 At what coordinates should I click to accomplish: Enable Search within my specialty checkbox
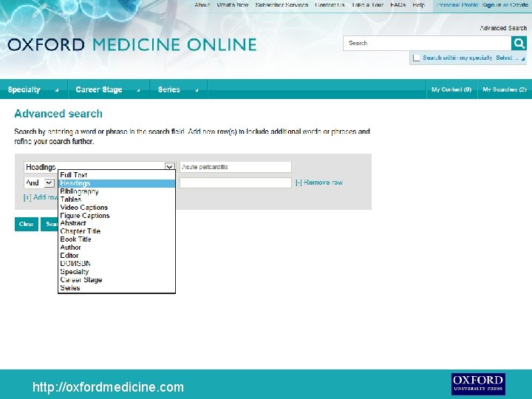pos(416,58)
